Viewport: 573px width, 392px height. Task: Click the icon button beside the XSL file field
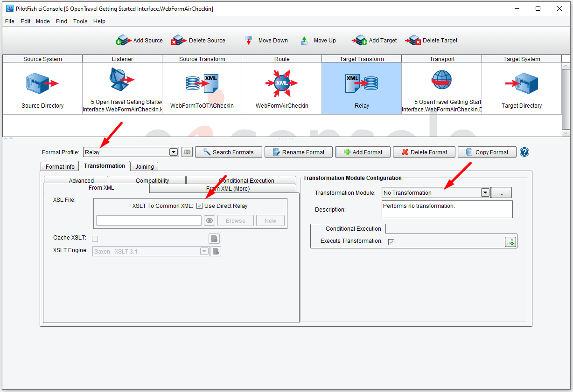point(210,221)
